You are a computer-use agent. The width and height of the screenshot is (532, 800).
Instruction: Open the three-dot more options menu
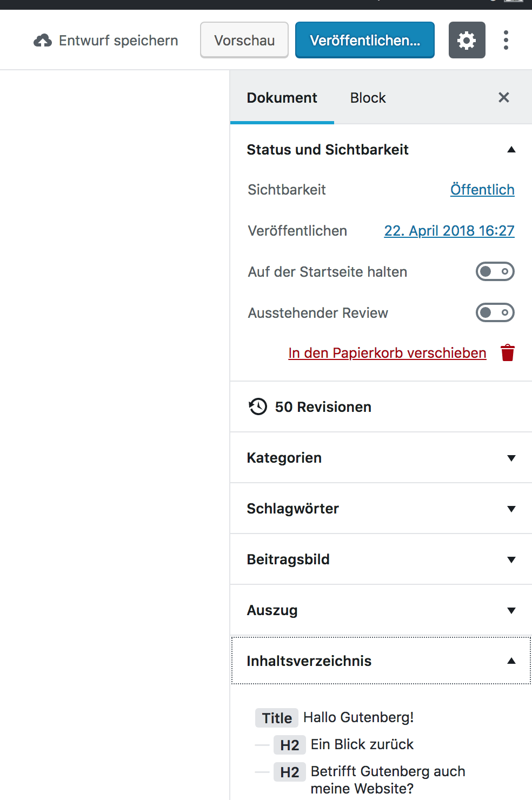[x=506, y=39]
